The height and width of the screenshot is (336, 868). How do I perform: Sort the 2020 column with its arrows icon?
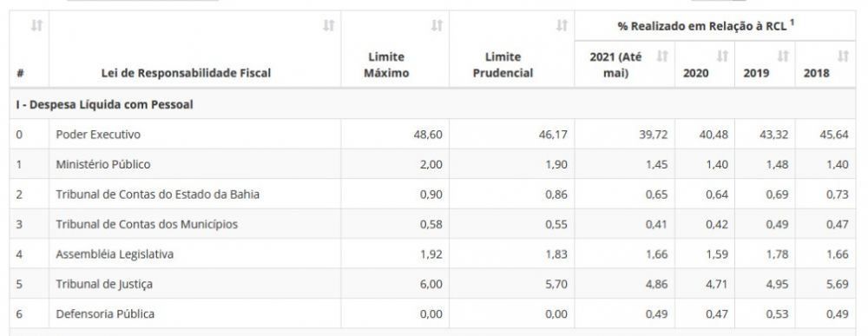click(x=722, y=56)
